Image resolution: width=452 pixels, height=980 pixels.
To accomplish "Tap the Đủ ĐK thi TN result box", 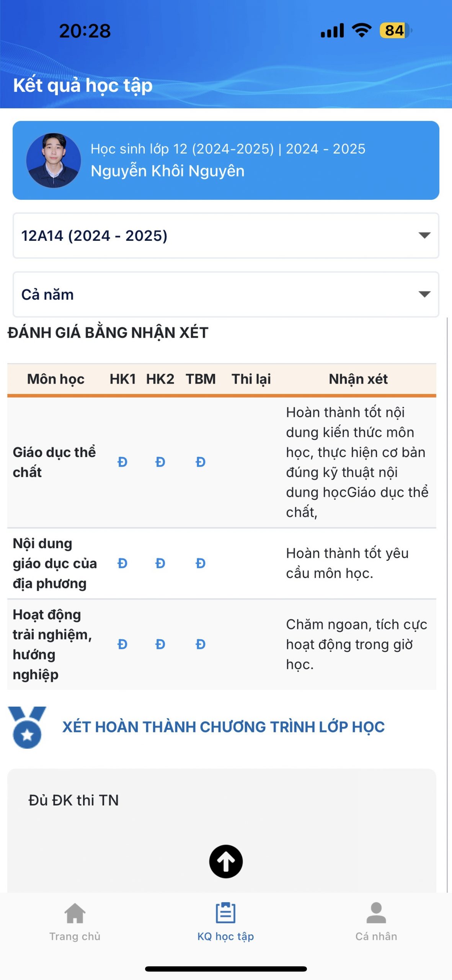I will (x=222, y=830).
